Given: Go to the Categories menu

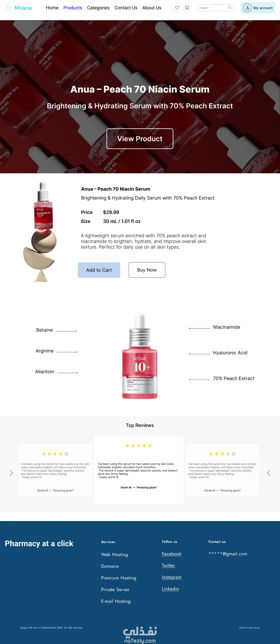Looking at the screenshot, I should (x=98, y=8).
